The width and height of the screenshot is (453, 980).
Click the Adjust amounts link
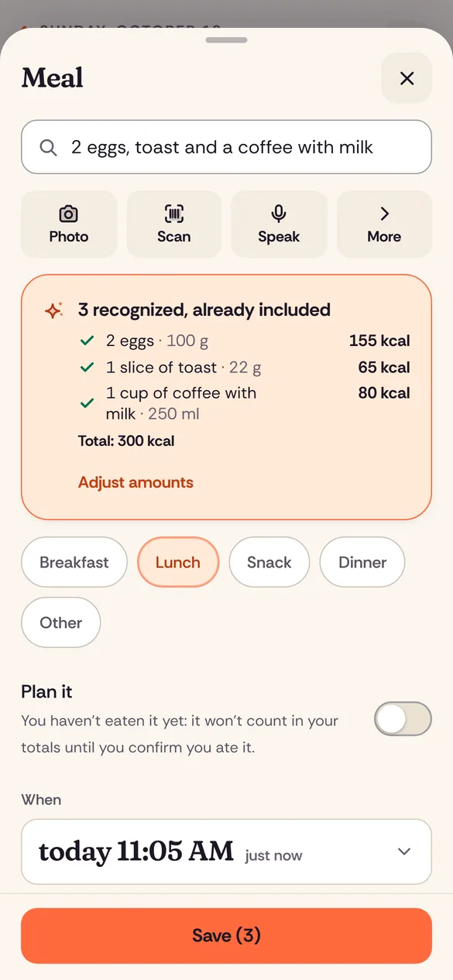[136, 482]
